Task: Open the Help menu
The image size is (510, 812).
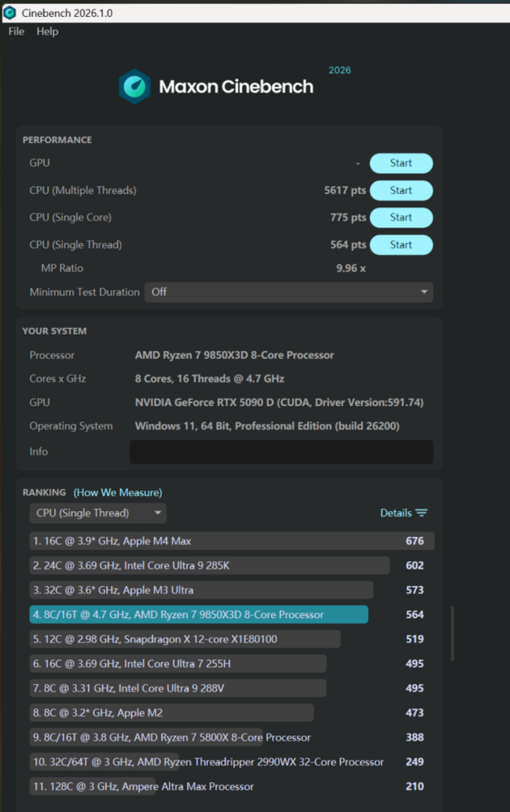Action: pos(47,31)
